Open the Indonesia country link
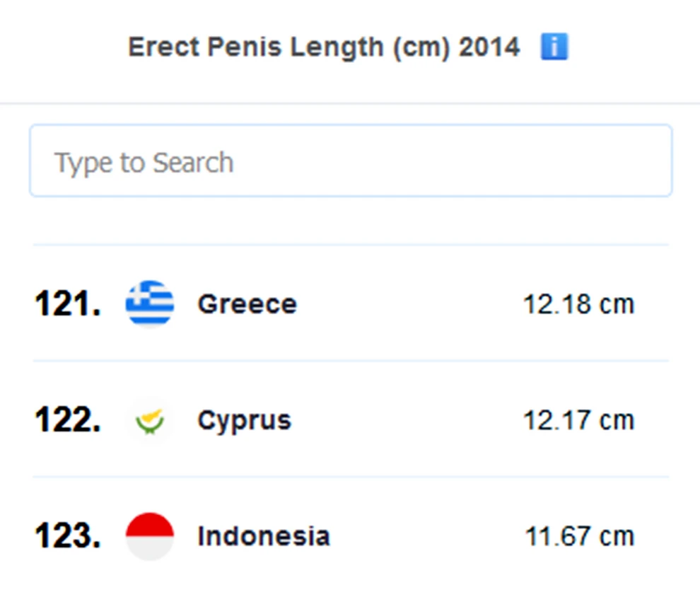700x590 pixels. coord(263,536)
